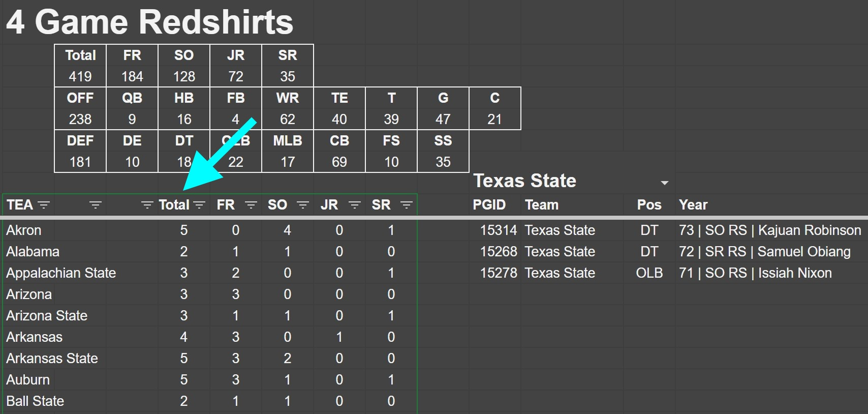The image size is (868, 414).
Task: Open the filter for the TEA column
Action: [44, 205]
